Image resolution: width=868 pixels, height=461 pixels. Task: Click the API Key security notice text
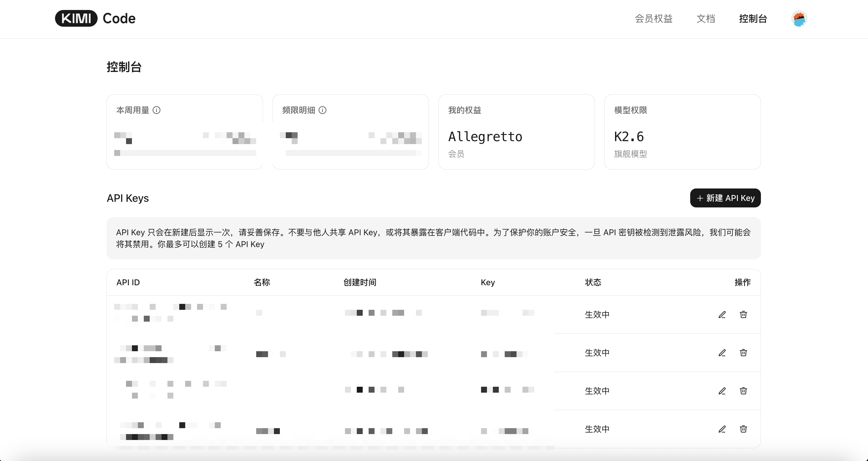click(x=434, y=238)
